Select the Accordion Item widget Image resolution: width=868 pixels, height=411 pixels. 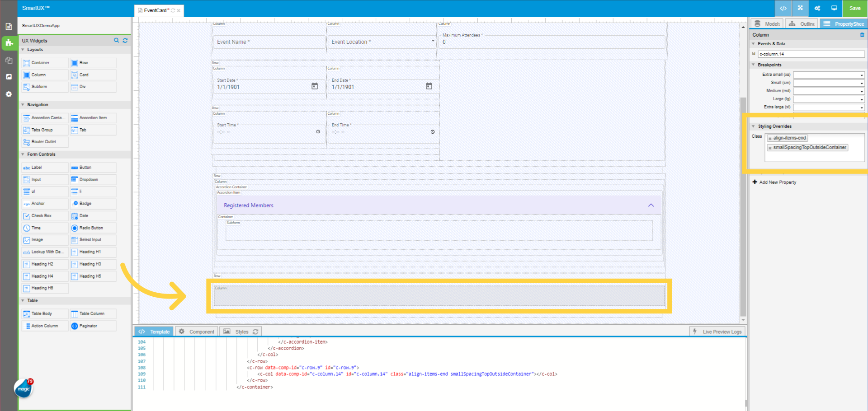(93, 118)
